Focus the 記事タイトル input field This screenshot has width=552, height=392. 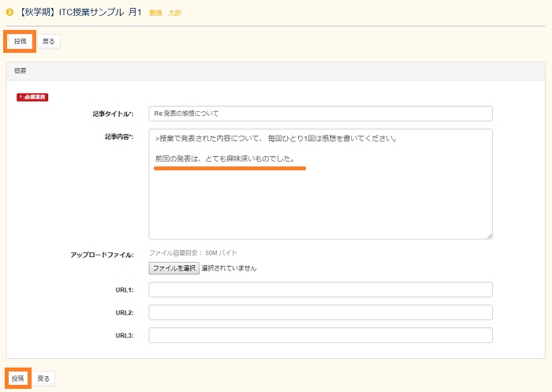320,114
